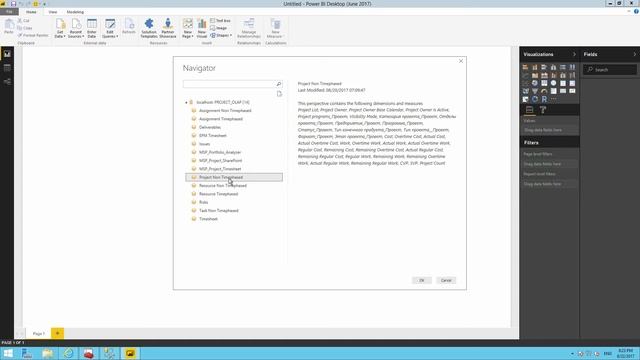Viewport: 640px width, 360px height.
Task: Click the refresh page icon below the Navigator search
Action: (x=279, y=94)
